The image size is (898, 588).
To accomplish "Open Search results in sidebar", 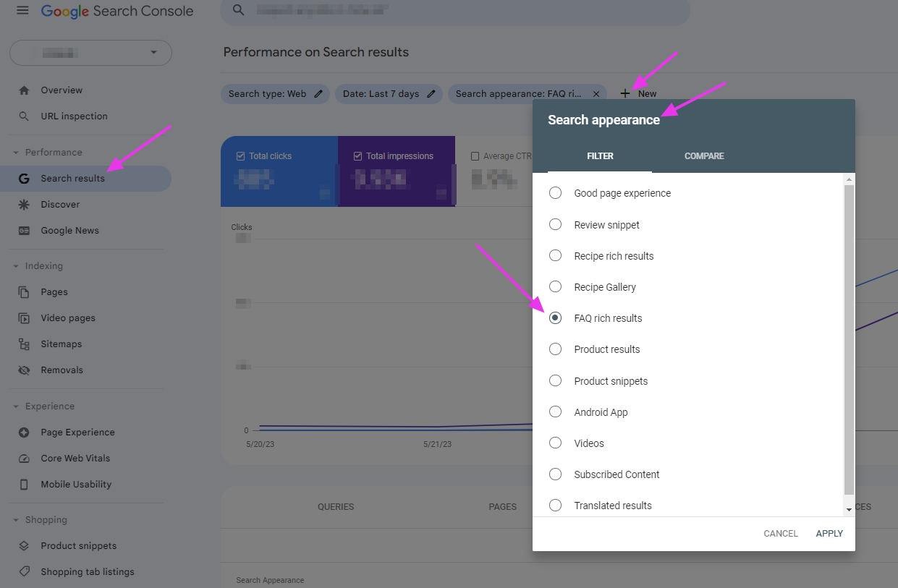I will click(85, 179).
